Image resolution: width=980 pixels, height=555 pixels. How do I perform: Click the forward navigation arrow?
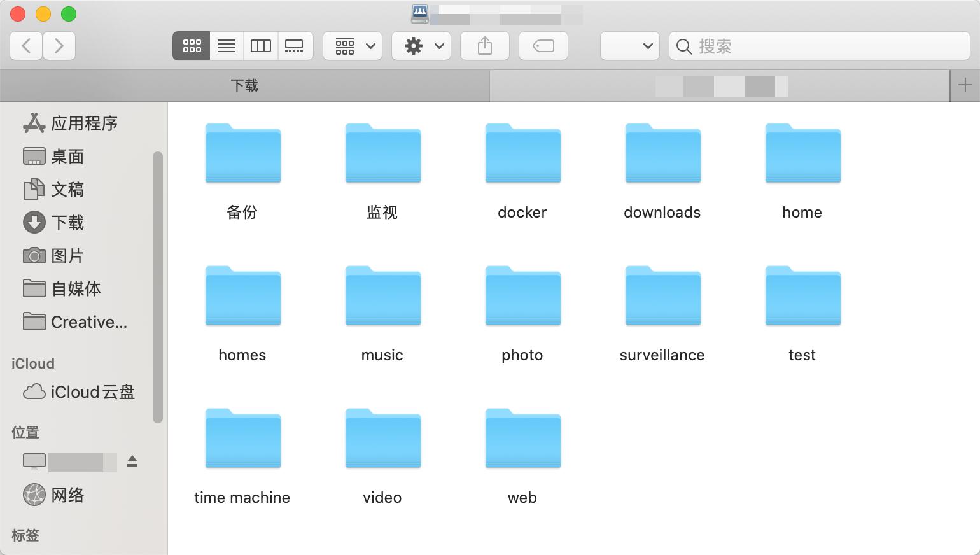[59, 46]
